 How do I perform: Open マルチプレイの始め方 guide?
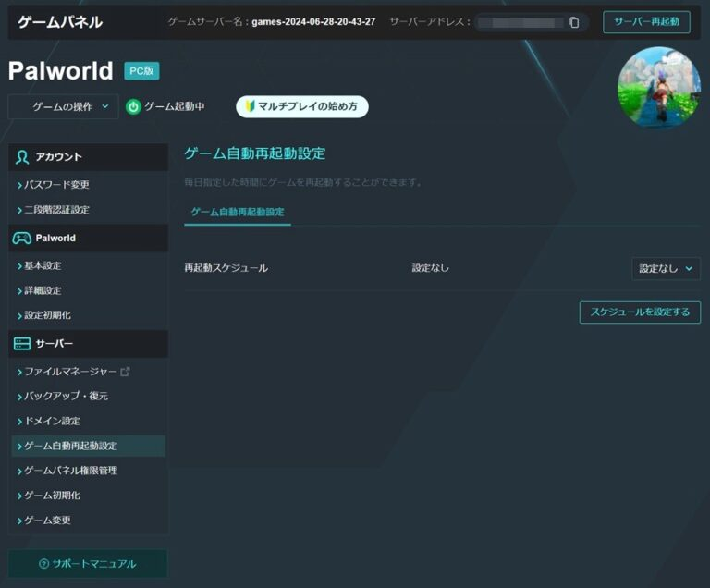302,106
